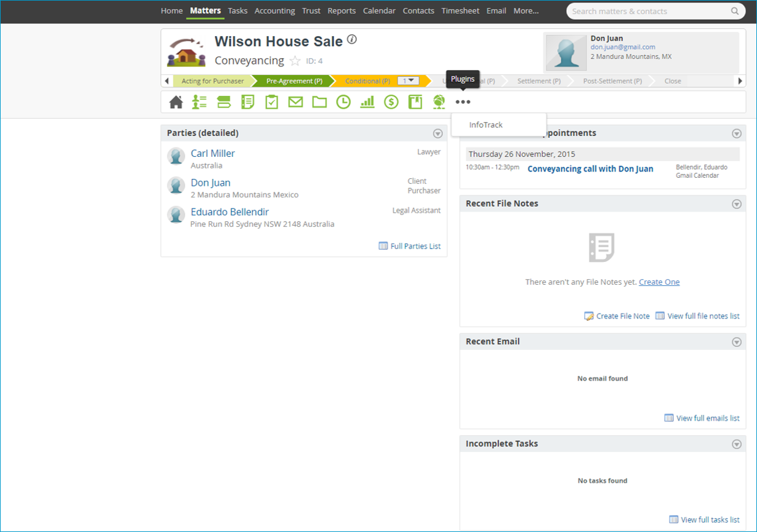Select InfoTrack from Plugins menu
This screenshot has height=532, width=757.
486,125
